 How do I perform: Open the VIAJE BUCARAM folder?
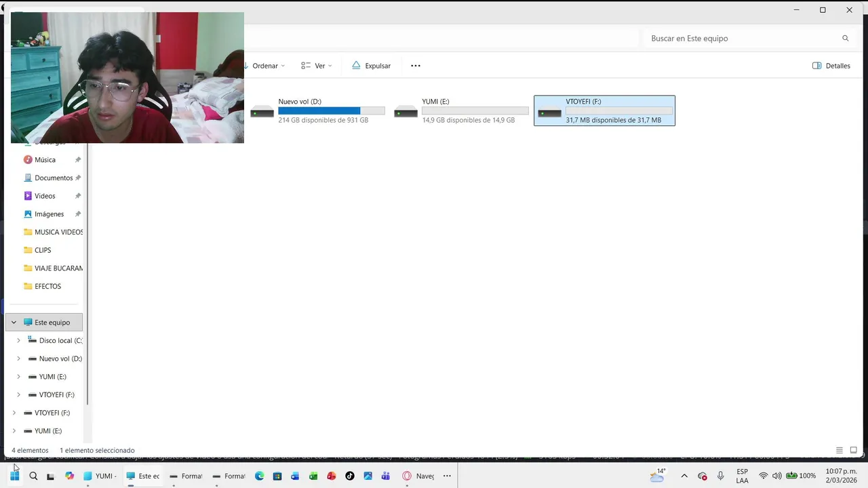(x=53, y=268)
